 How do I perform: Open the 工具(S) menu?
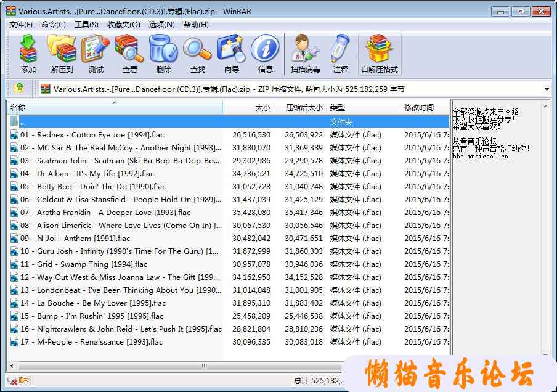click(x=86, y=25)
